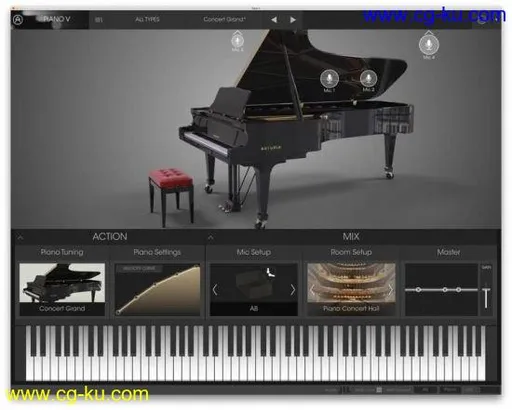Image resolution: width=512 pixels, height=410 pixels.
Task: Open the PIANO V main menu
Action: click(57, 19)
